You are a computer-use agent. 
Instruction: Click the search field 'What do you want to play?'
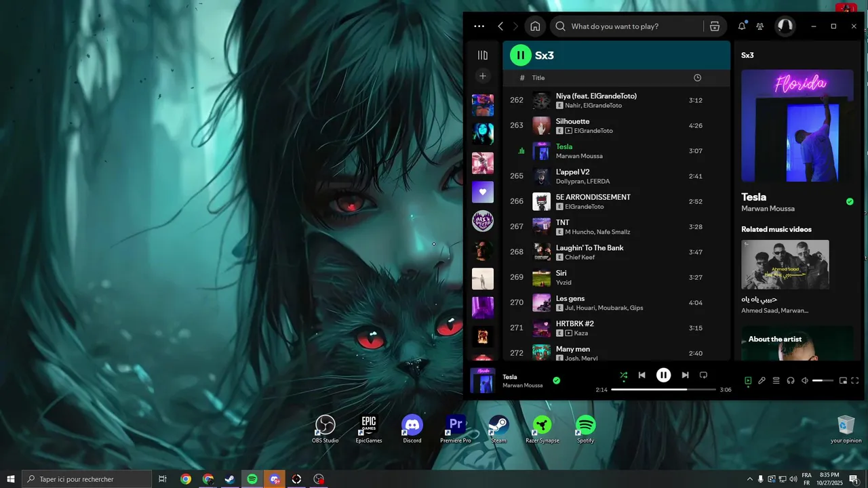pyautogui.click(x=628, y=26)
